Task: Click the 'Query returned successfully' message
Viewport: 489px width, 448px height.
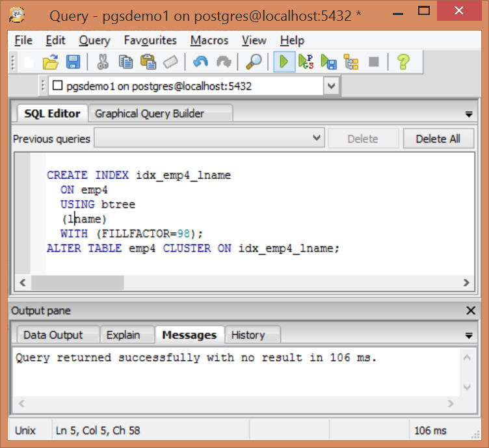Action: tap(196, 358)
